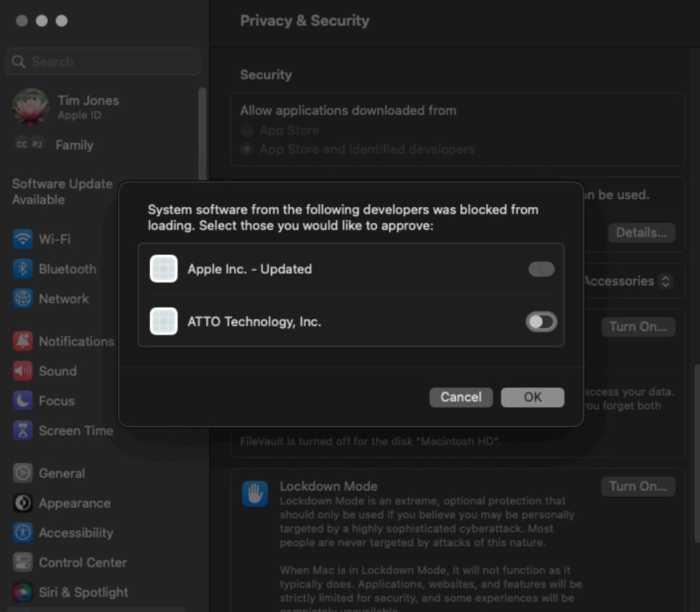Enable the ATTO Technology, Inc. toggle
Viewport: 700px width, 612px height.
tap(541, 322)
